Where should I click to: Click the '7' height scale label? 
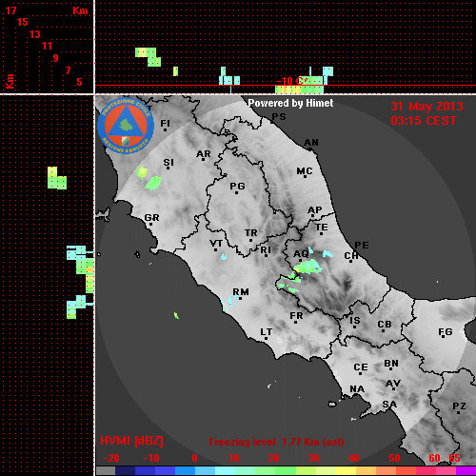pyautogui.click(x=68, y=70)
